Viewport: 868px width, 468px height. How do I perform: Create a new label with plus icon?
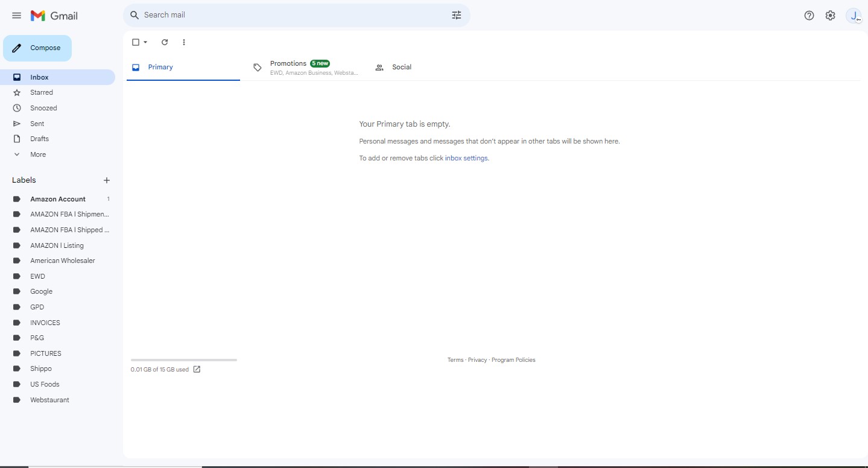107,180
